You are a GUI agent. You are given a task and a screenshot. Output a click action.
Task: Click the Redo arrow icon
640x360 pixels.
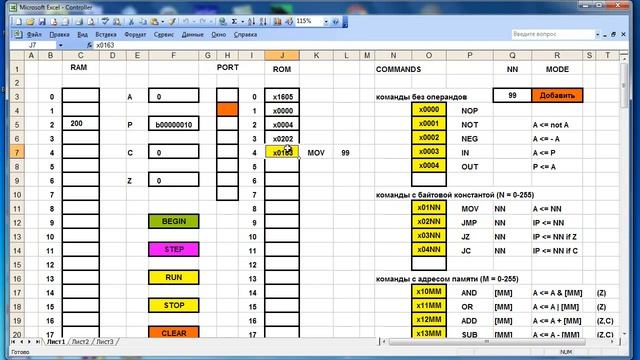pos(203,22)
